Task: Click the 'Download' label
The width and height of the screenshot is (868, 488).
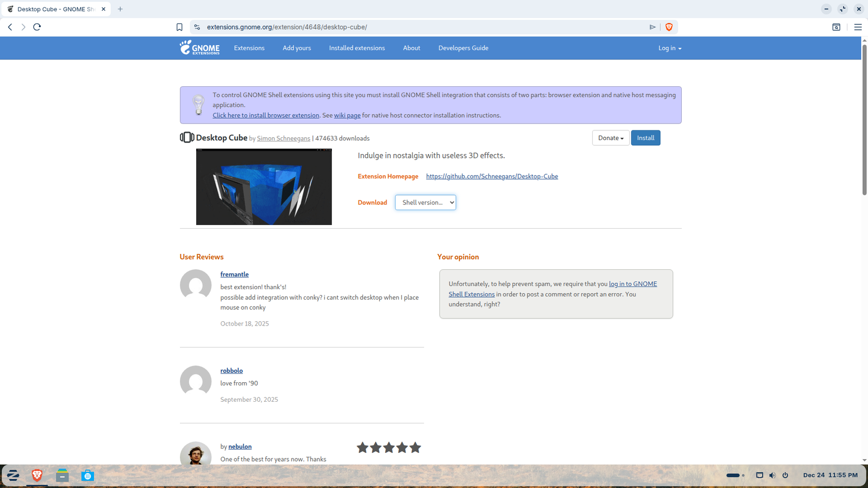Action: pos(372,202)
